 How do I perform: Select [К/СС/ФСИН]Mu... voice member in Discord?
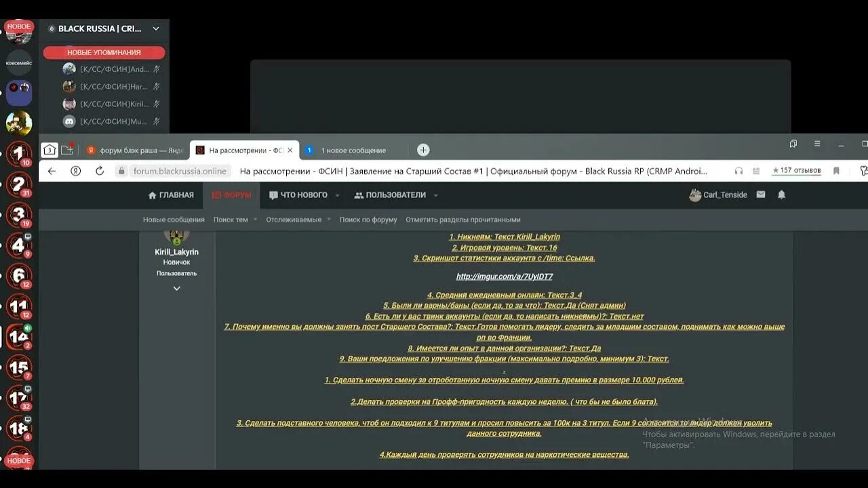point(112,121)
